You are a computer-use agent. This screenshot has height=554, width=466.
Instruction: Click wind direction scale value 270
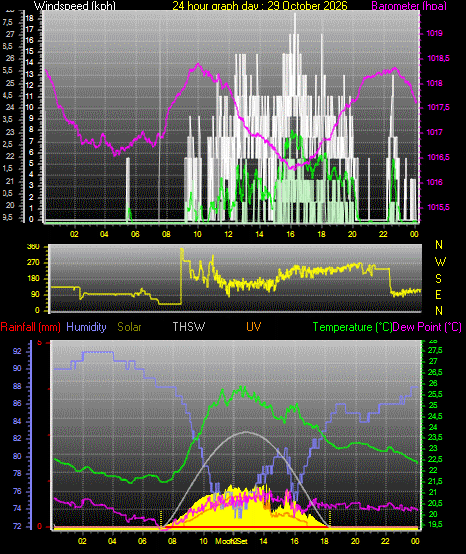[34, 263]
